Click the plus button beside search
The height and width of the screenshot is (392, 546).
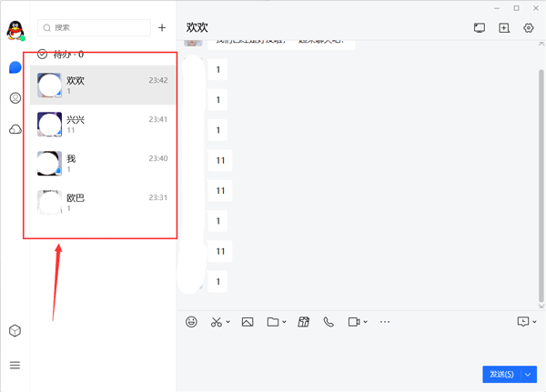tap(162, 28)
